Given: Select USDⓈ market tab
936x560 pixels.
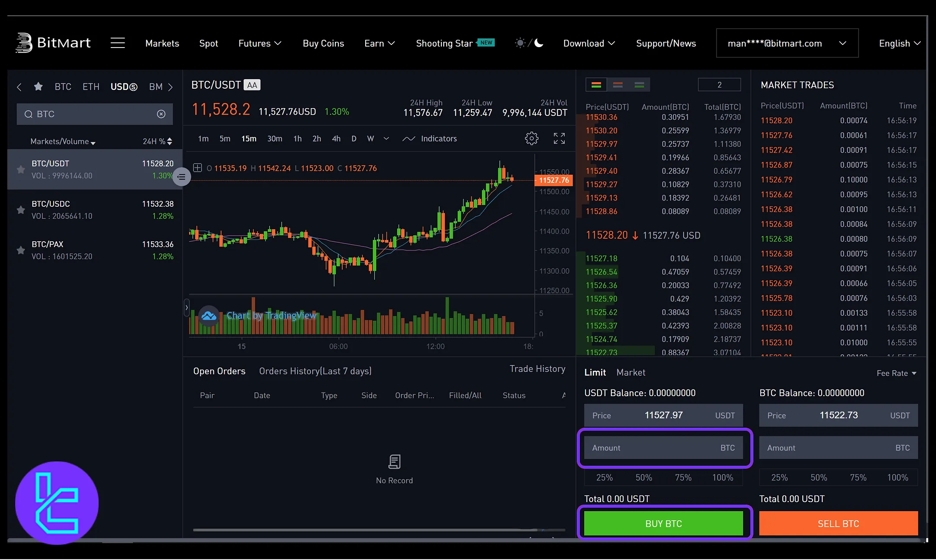Looking at the screenshot, I should click(124, 87).
